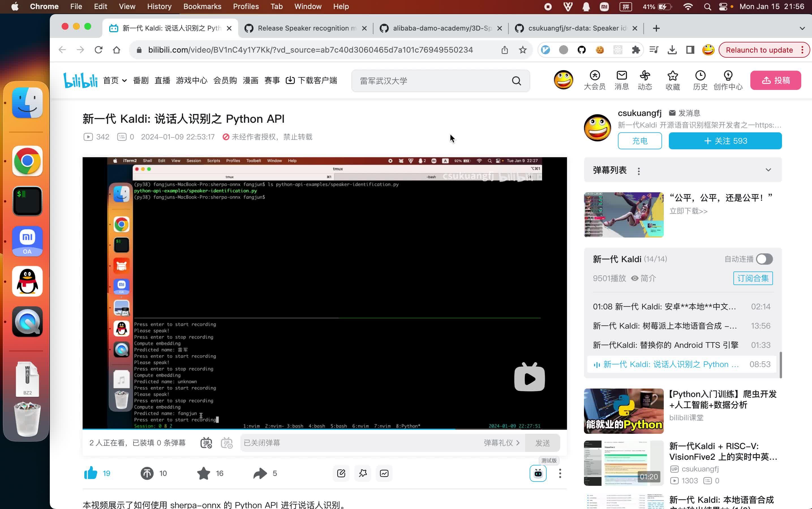Switch to alibaba-damo-academy/3D-Sp tab
The image size is (812, 509).
tap(441, 28)
